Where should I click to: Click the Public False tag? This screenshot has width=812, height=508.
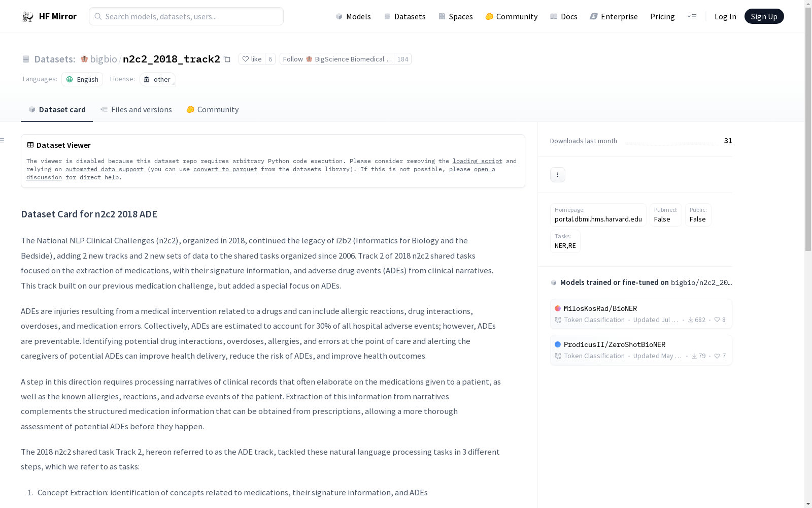click(698, 215)
